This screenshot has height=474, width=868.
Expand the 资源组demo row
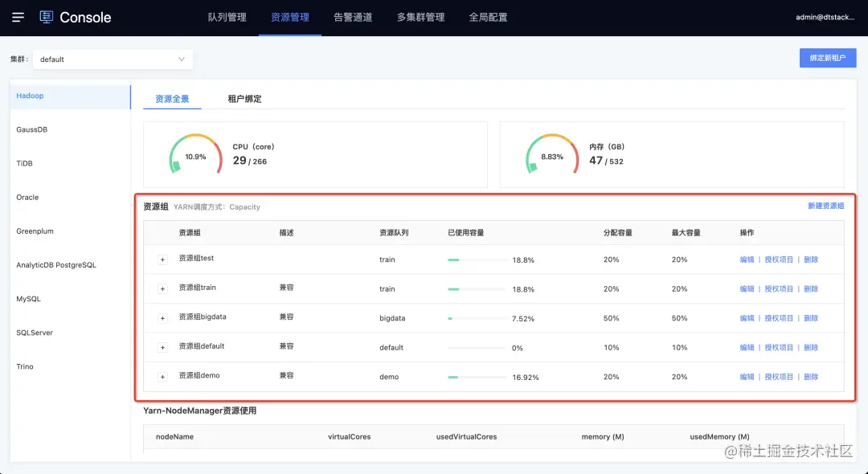tap(162, 377)
